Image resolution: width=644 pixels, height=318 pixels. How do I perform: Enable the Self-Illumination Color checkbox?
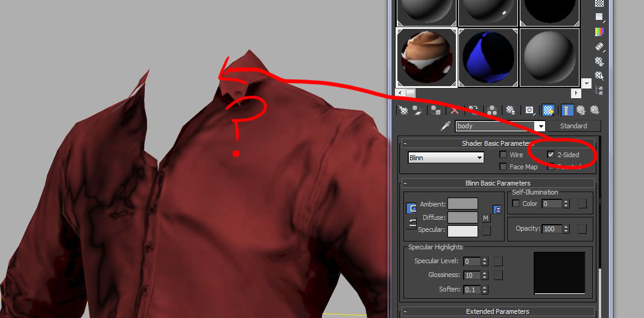[x=516, y=204]
